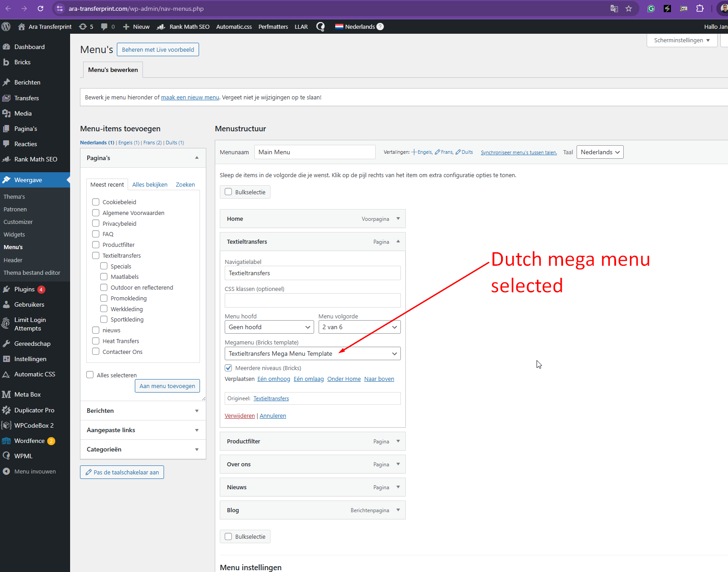Viewport: 728px width, 572px height.
Task: Click the Menunaam input field
Action: point(315,152)
